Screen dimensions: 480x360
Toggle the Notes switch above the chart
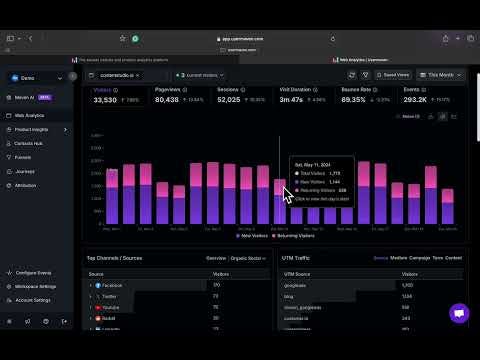coord(408,116)
